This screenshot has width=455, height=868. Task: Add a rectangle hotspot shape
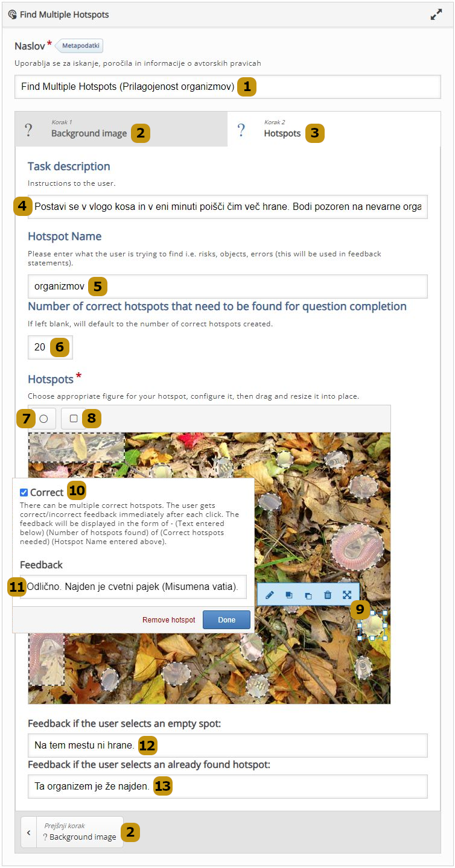coord(74,418)
